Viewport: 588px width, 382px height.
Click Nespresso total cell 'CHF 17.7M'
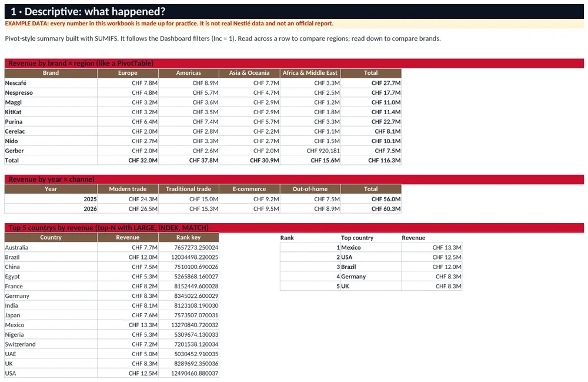click(371, 92)
